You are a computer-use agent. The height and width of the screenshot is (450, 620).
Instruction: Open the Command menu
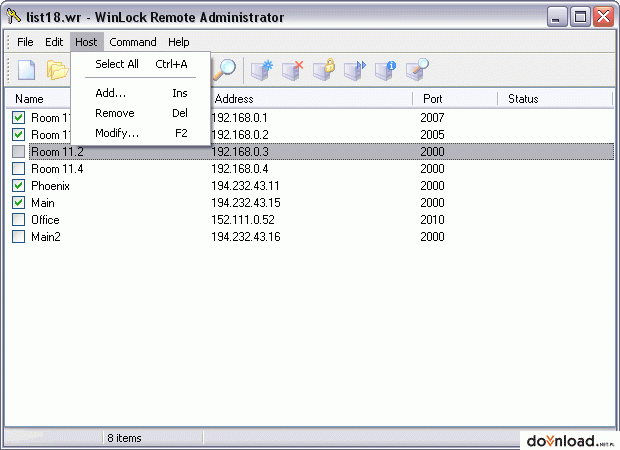133,42
